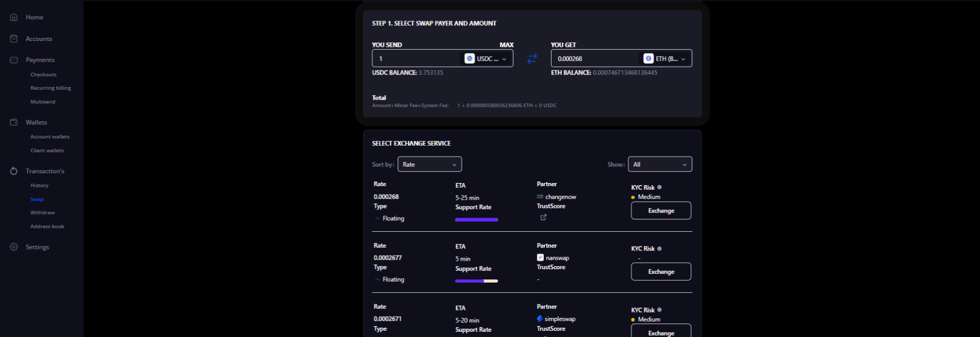Open changenow TrustScore external link icon

coord(543,217)
